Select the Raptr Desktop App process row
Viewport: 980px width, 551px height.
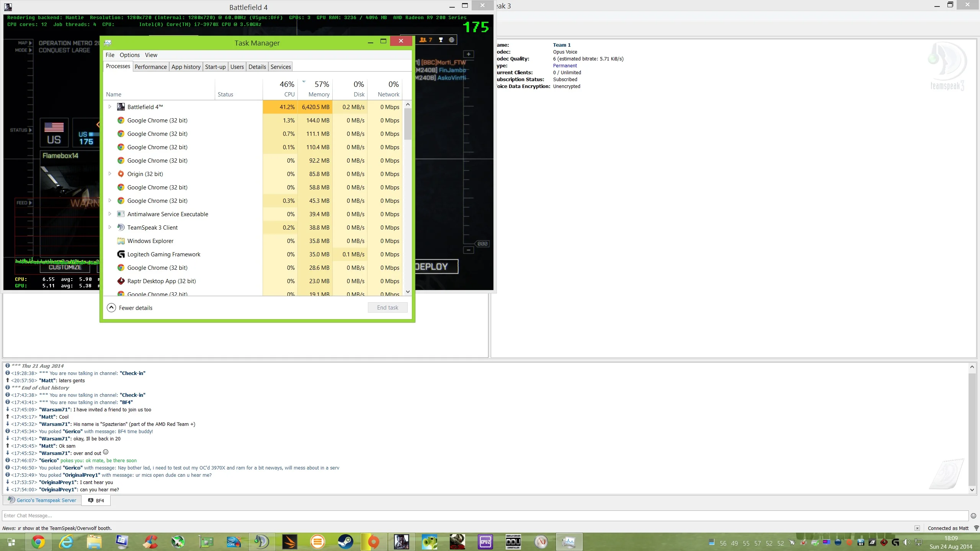point(253,281)
